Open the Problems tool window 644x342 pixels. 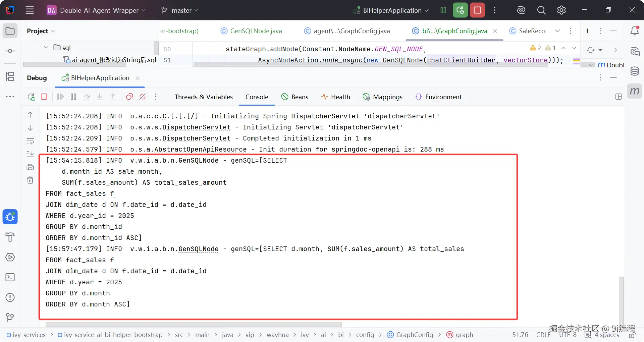10,297
